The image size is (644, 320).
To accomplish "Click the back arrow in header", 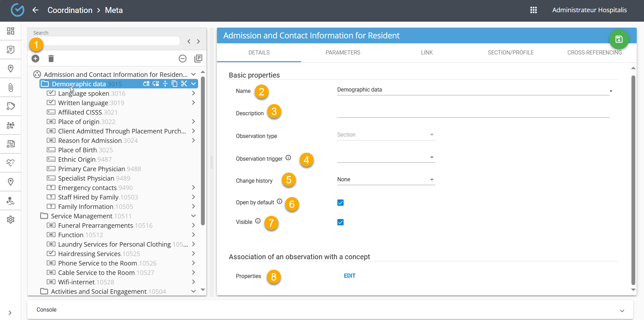I will pyautogui.click(x=35, y=10).
